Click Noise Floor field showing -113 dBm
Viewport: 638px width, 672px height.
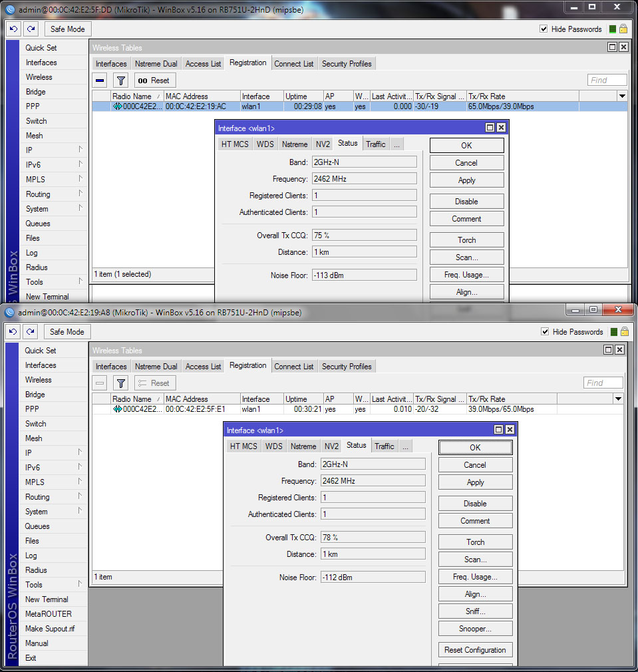point(365,275)
